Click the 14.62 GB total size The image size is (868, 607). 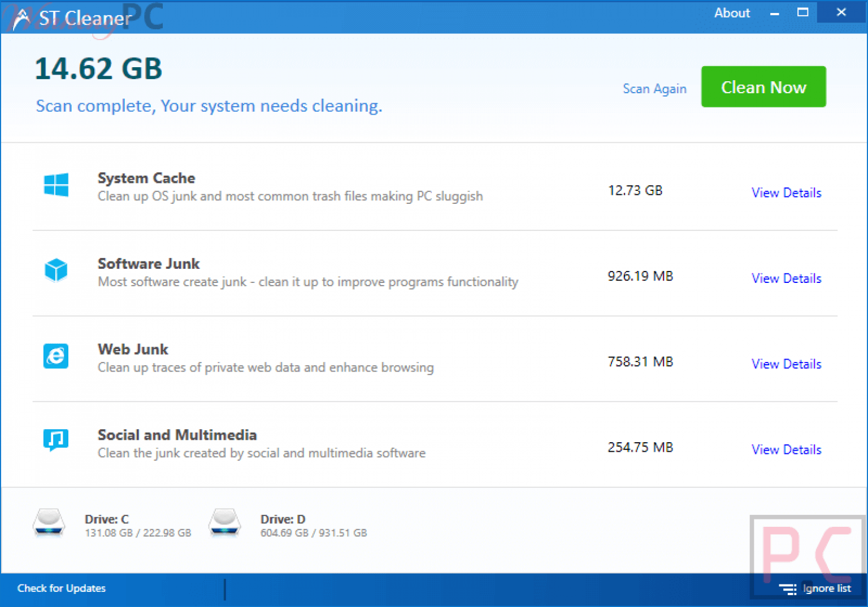[x=98, y=69]
